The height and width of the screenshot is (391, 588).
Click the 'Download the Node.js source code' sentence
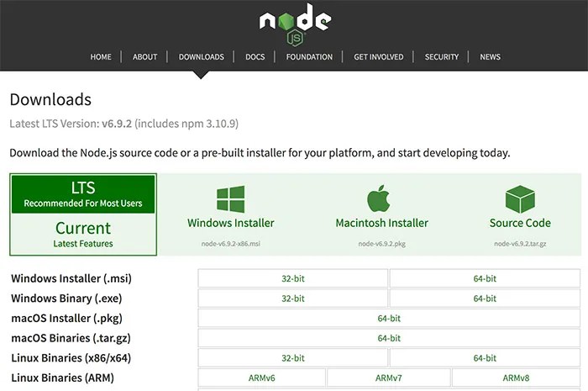tap(260, 153)
